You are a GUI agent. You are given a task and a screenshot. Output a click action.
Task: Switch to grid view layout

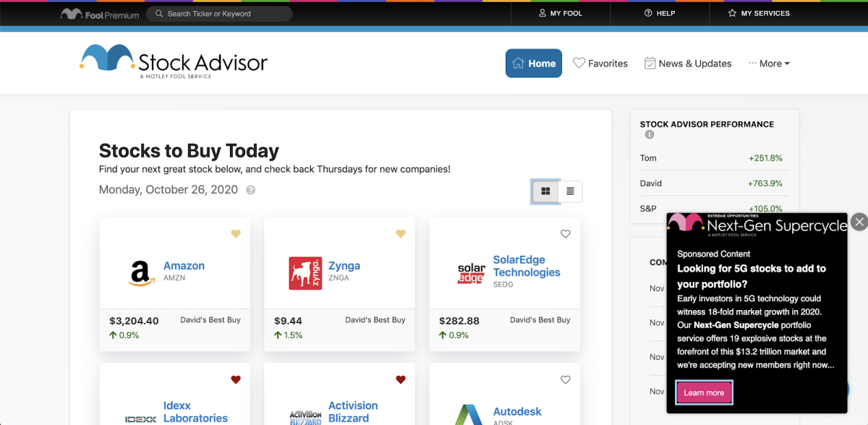tap(545, 192)
